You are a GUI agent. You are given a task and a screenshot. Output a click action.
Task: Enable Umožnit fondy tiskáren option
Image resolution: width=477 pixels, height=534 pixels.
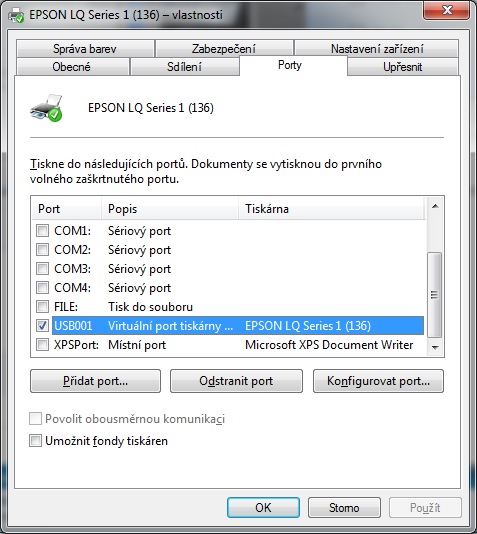35,441
